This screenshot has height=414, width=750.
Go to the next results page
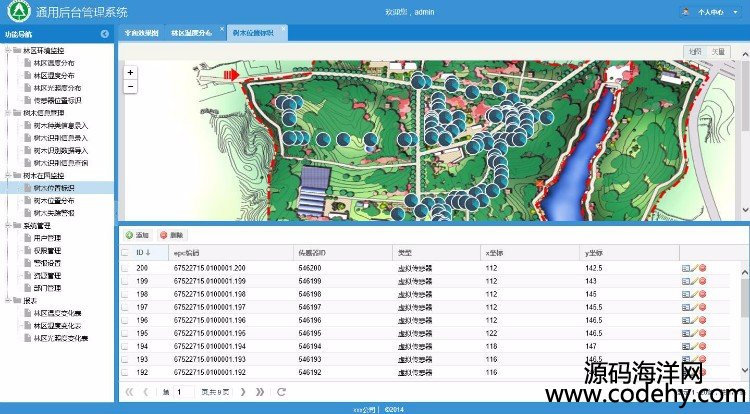(243, 392)
